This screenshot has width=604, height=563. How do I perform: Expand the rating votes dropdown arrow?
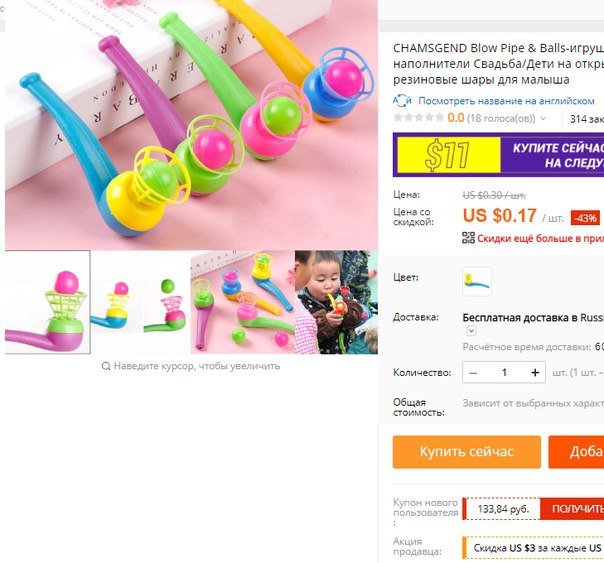pyautogui.click(x=543, y=119)
